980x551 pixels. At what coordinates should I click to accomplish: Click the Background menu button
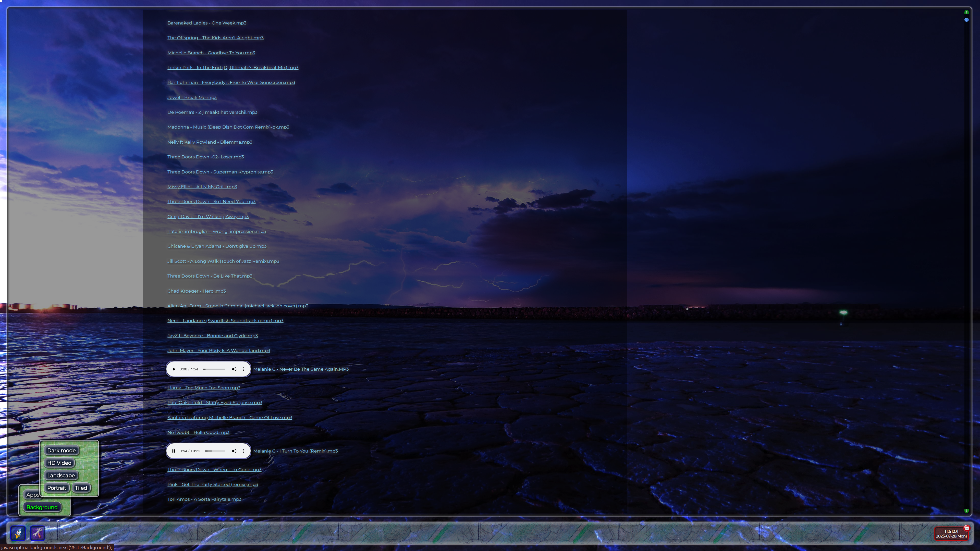tap(42, 508)
